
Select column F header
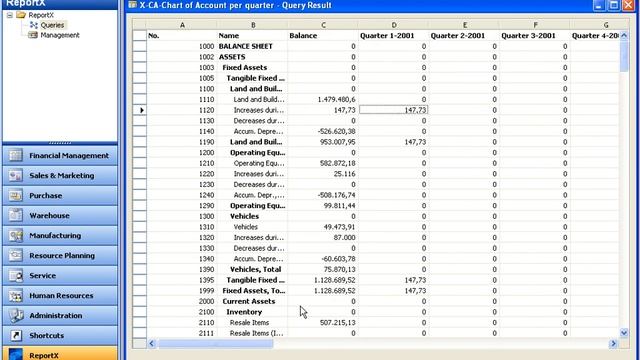click(x=535, y=25)
